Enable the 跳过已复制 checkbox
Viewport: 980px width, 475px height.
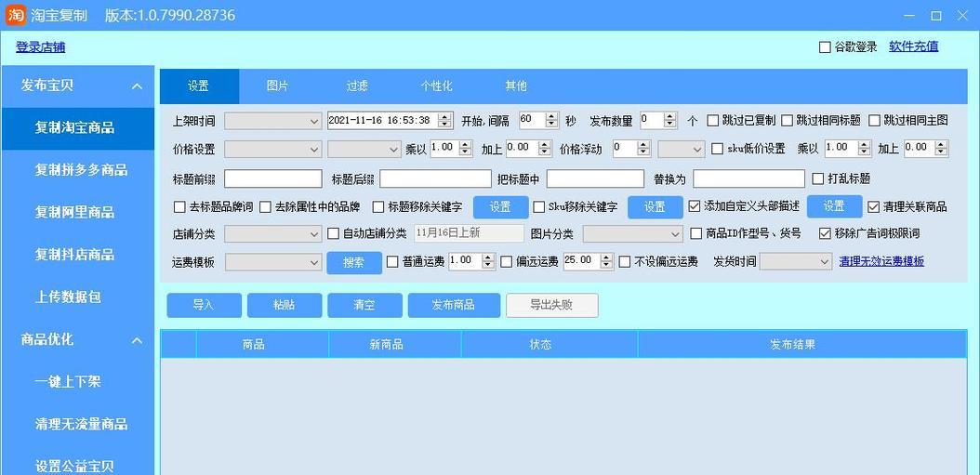click(712, 121)
